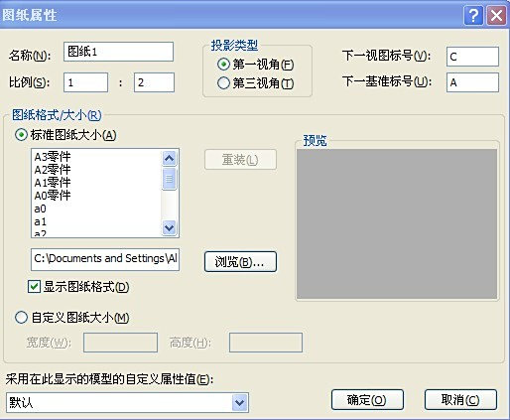
Task: Click the help question mark icon
Action: [x=473, y=15]
